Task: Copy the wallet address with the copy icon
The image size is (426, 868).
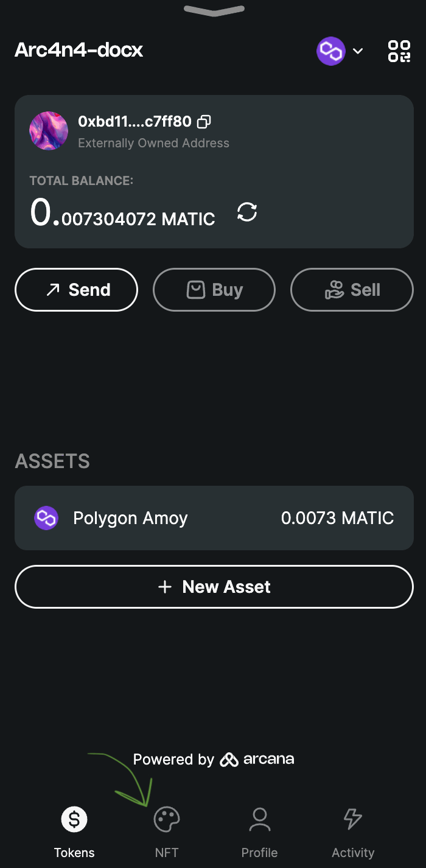Action: coord(204,122)
